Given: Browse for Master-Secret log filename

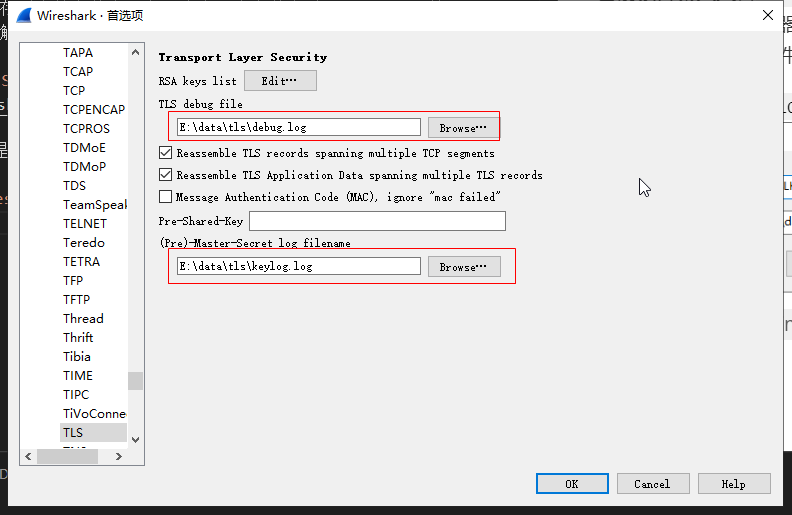Looking at the screenshot, I should 463,267.
